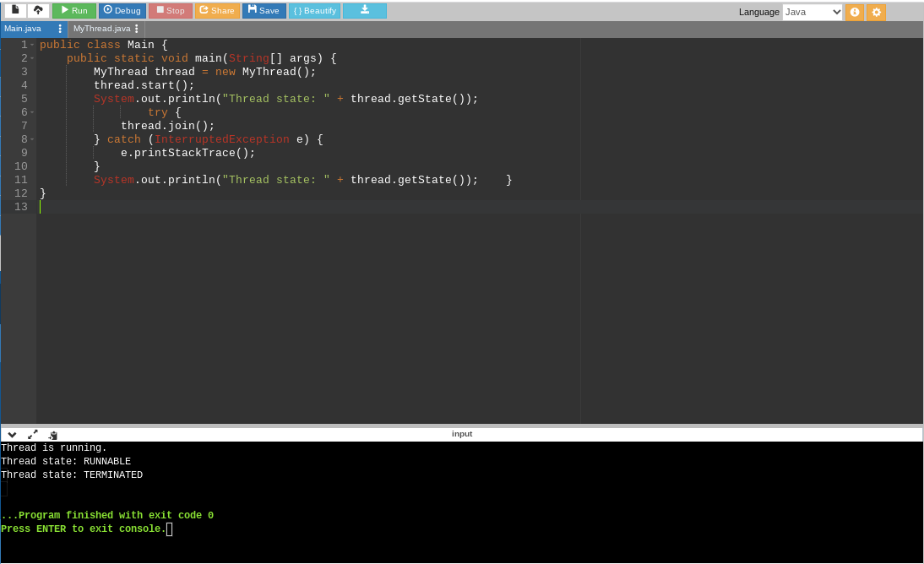Viewport: 924px width, 564px height.
Task: Switch to the MyThread.java tab
Action: coord(101,29)
